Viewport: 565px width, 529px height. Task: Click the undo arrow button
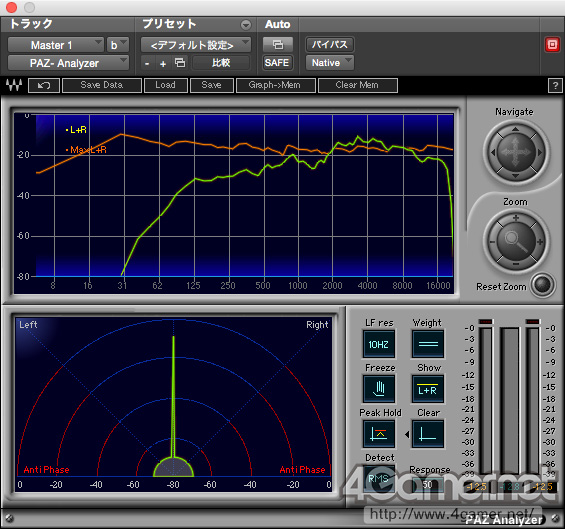pos(44,85)
